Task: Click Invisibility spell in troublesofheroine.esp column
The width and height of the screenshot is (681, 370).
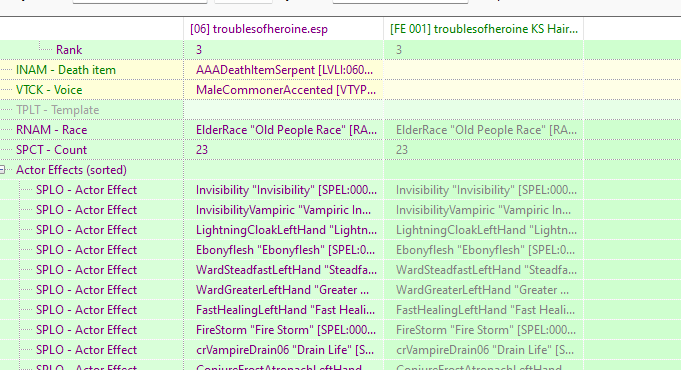Action: click(286, 190)
